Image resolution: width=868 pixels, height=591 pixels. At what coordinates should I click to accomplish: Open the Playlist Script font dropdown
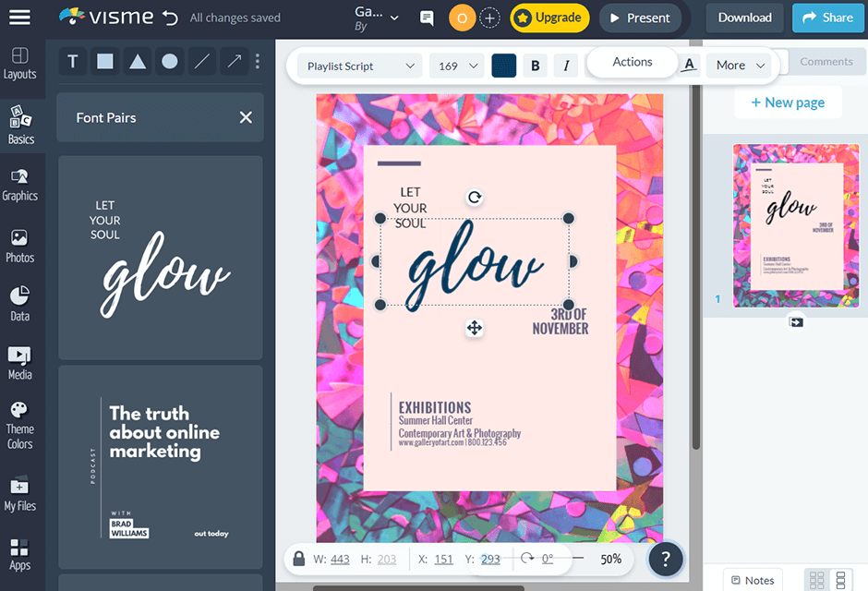360,66
